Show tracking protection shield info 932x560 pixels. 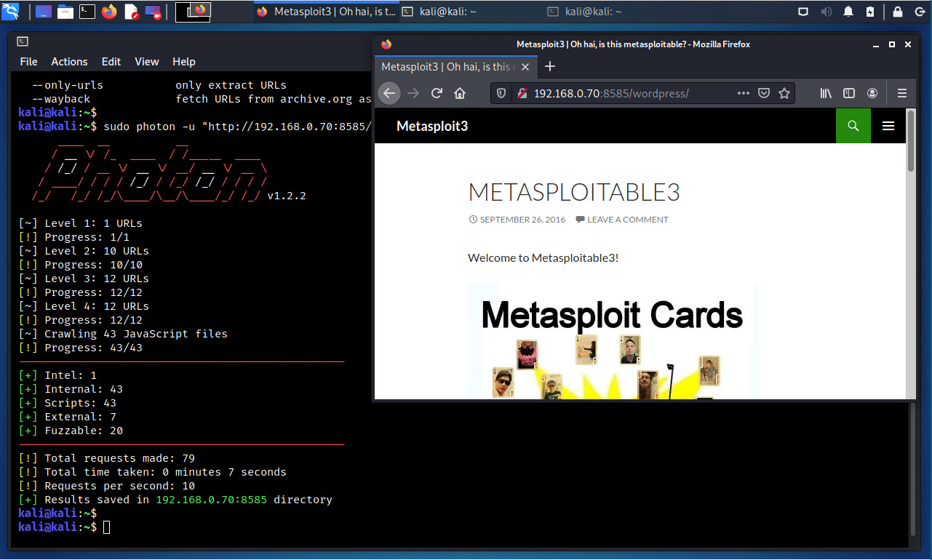click(x=501, y=93)
